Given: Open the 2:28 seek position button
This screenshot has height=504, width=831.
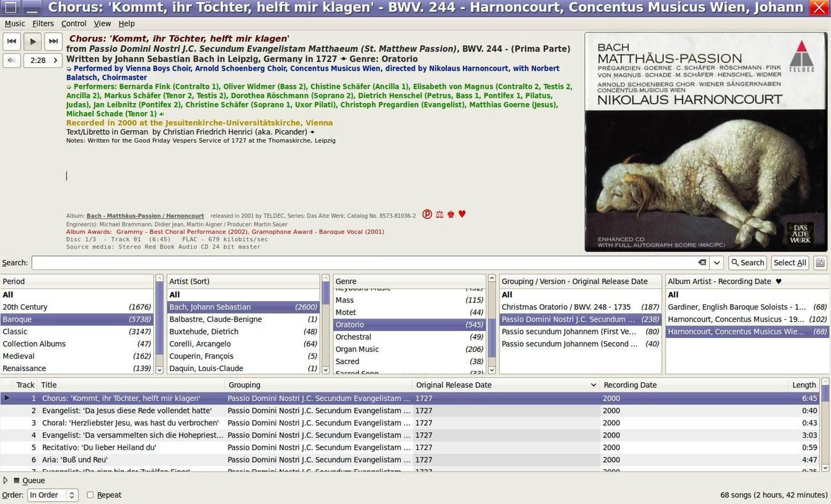Looking at the screenshot, I should coord(43,61).
